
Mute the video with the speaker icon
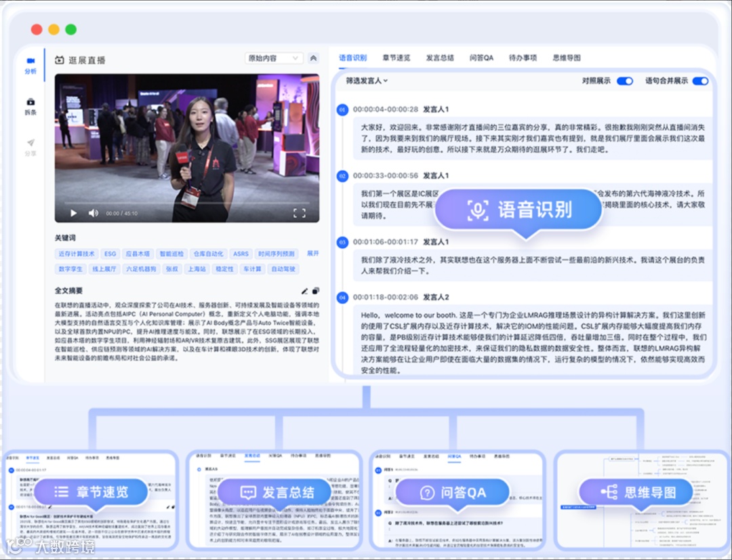pos(94,213)
